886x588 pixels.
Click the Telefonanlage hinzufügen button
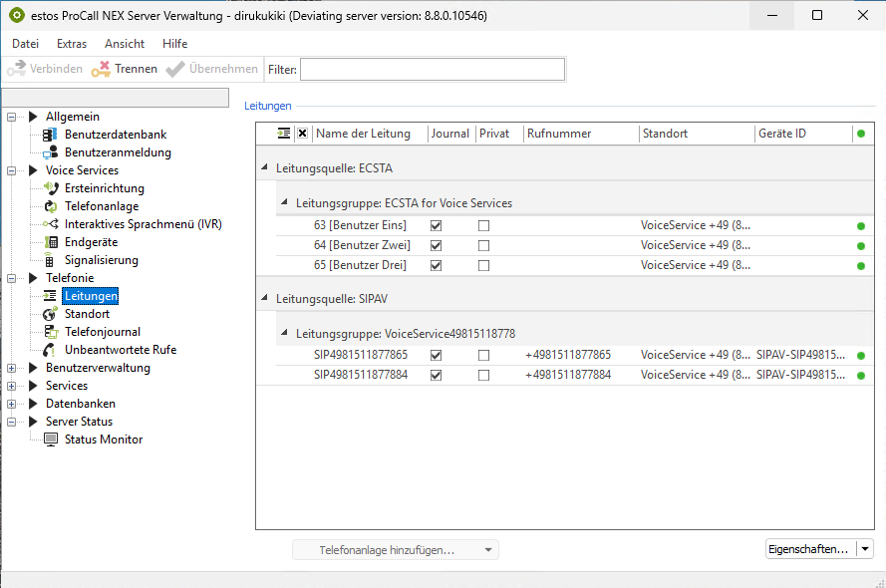pos(387,550)
